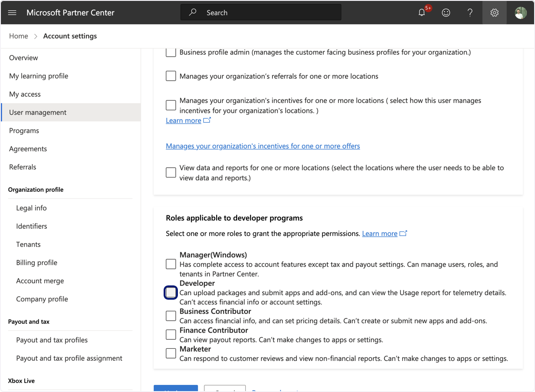
Task: Open Overview in sidebar
Action: coord(24,58)
